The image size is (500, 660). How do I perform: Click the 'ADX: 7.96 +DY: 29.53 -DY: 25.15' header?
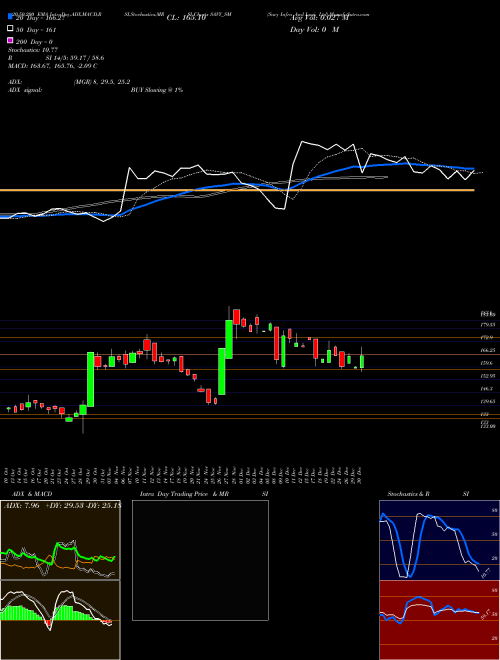63,505
